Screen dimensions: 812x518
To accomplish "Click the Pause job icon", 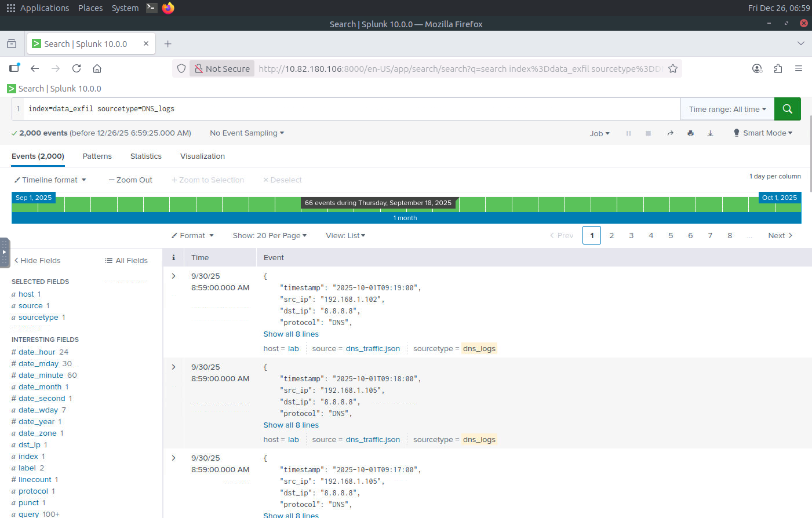I will click(x=628, y=133).
